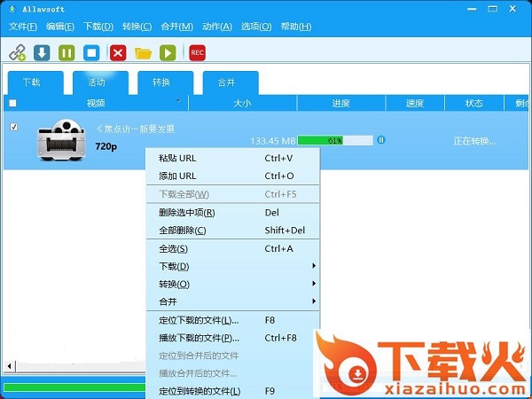Start recording with the REC icon
Viewport: 532px width, 399px height.
point(197,53)
